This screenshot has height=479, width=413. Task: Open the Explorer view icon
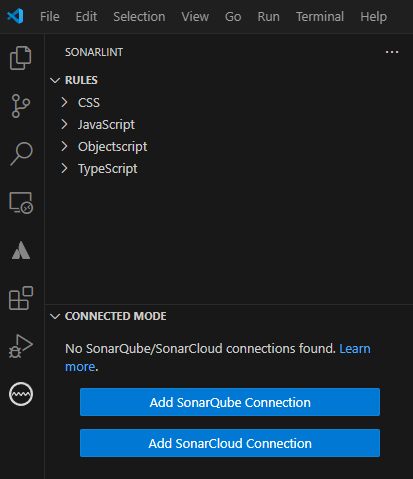[21, 58]
